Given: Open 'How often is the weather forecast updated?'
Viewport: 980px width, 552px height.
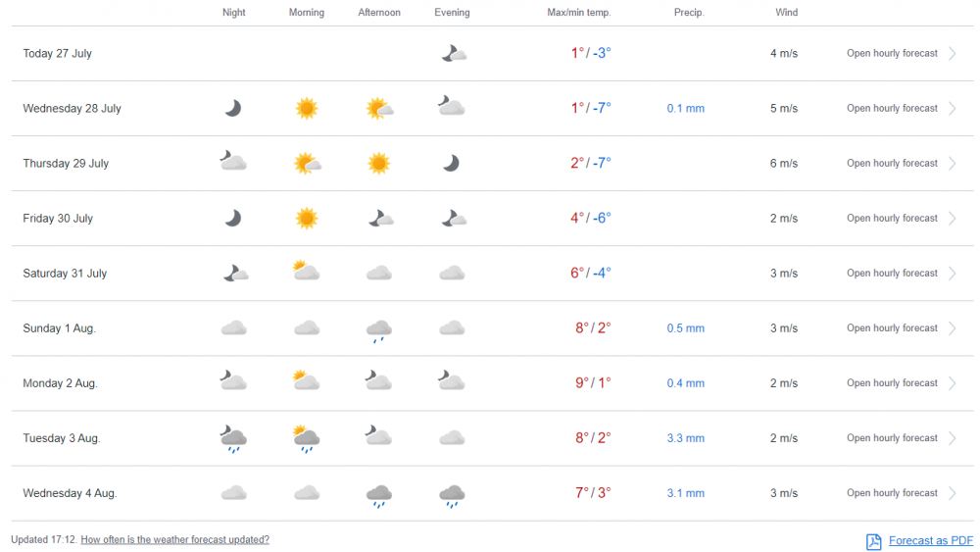Looking at the screenshot, I should coord(174,539).
